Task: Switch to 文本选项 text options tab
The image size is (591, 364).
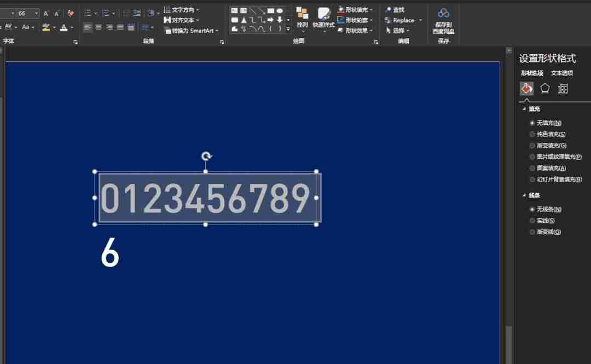Action: (562, 73)
